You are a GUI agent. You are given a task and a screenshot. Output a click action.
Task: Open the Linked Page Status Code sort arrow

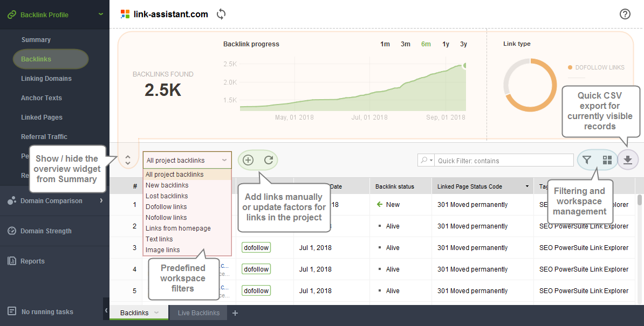pyautogui.click(x=527, y=186)
